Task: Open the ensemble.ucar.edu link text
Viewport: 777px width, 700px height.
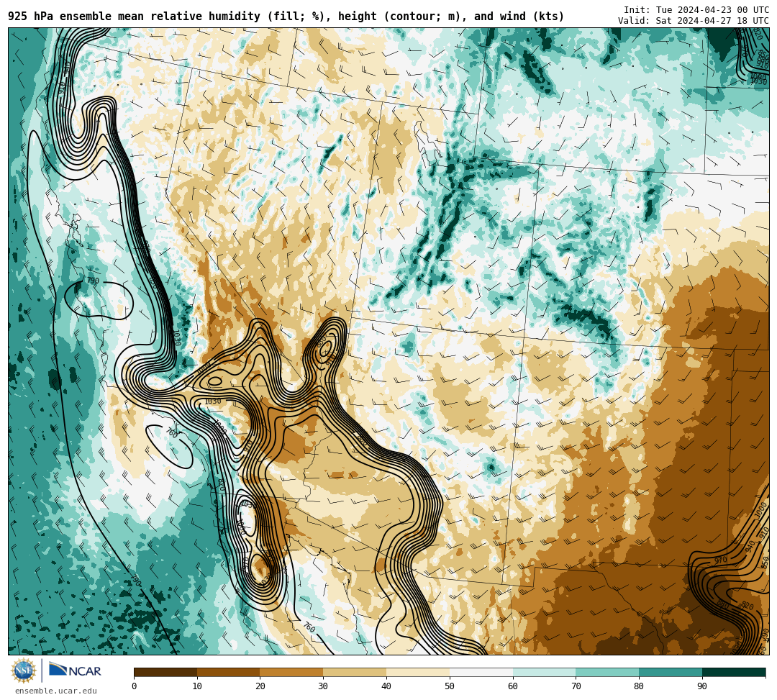Action: pos(56,691)
